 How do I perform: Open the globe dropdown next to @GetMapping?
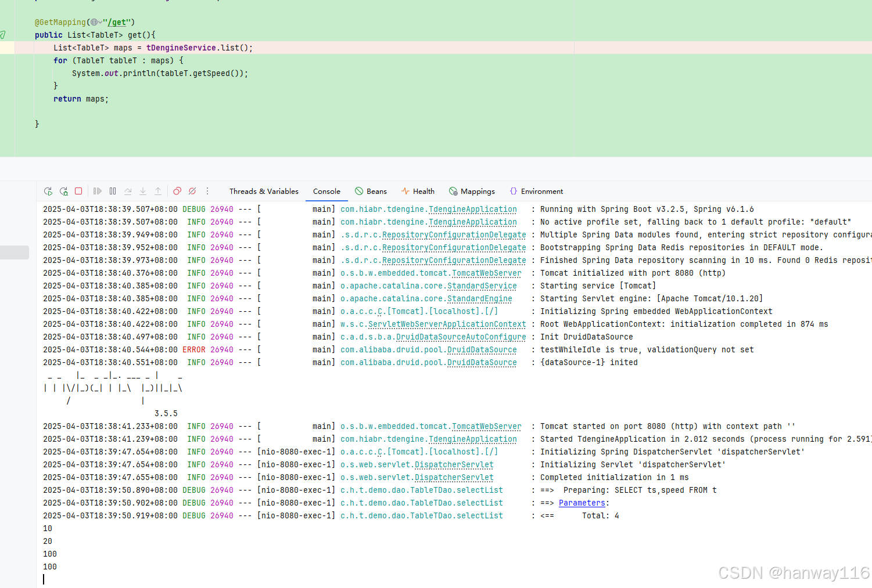pos(94,23)
